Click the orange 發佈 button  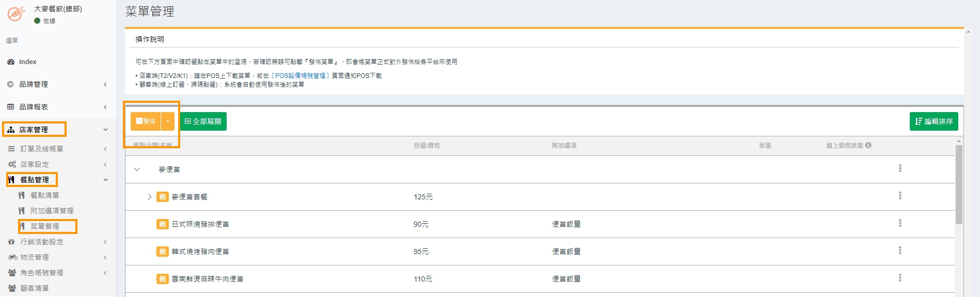point(146,121)
